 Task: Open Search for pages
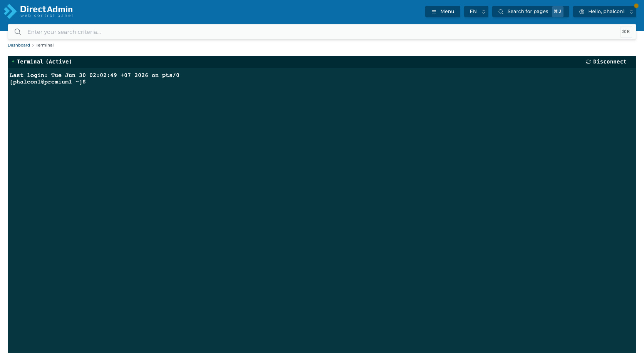(x=530, y=12)
